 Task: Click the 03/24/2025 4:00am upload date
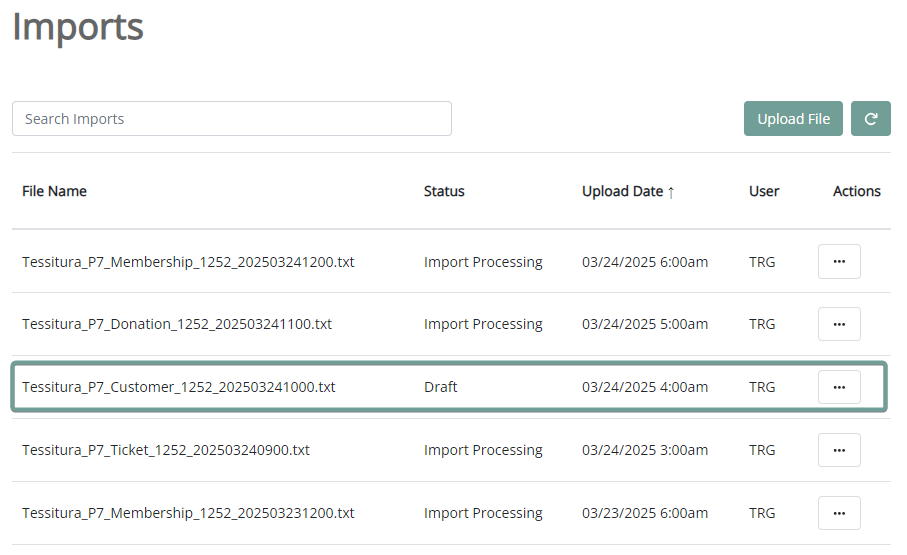(645, 387)
